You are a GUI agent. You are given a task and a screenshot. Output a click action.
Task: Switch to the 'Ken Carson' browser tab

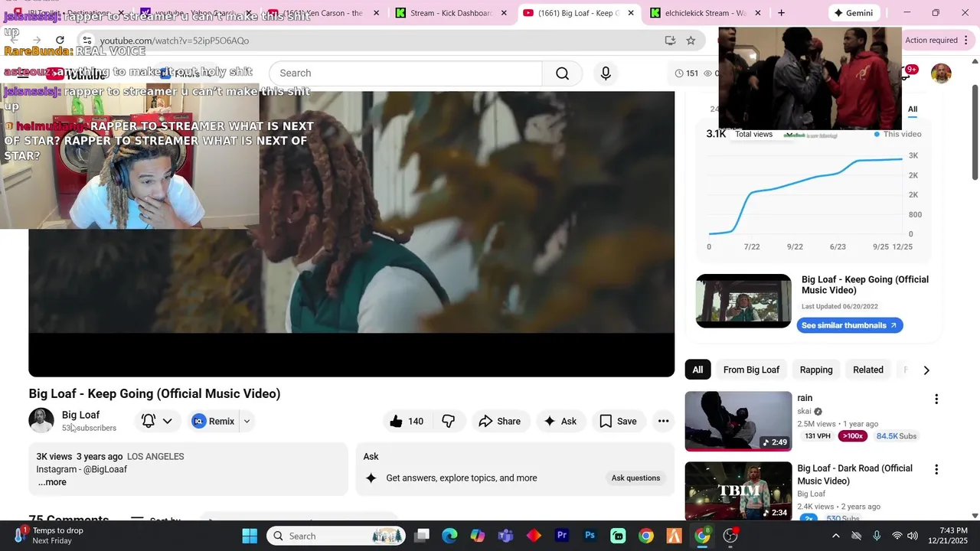(x=320, y=13)
